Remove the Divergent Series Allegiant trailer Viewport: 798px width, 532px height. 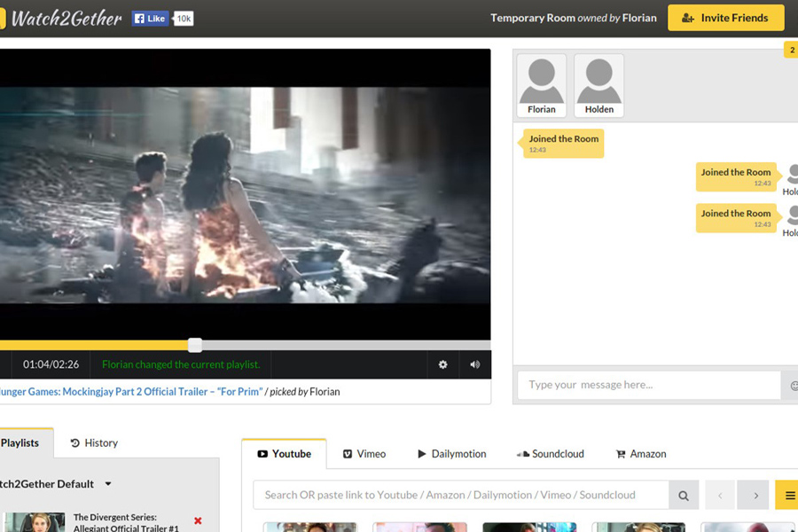click(x=198, y=520)
